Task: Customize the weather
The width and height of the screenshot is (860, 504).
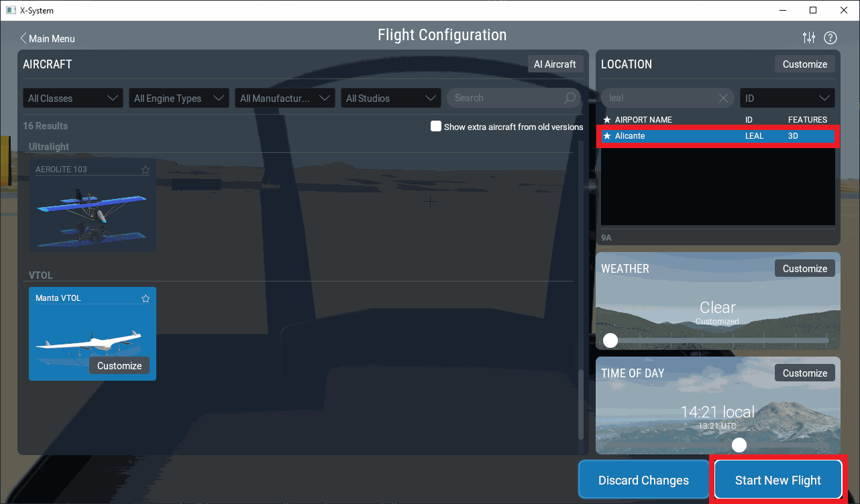Action: pyautogui.click(x=805, y=268)
